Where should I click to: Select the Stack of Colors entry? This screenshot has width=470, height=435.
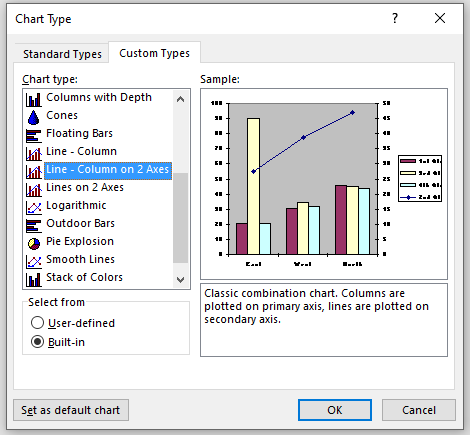(x=84, y=277)
